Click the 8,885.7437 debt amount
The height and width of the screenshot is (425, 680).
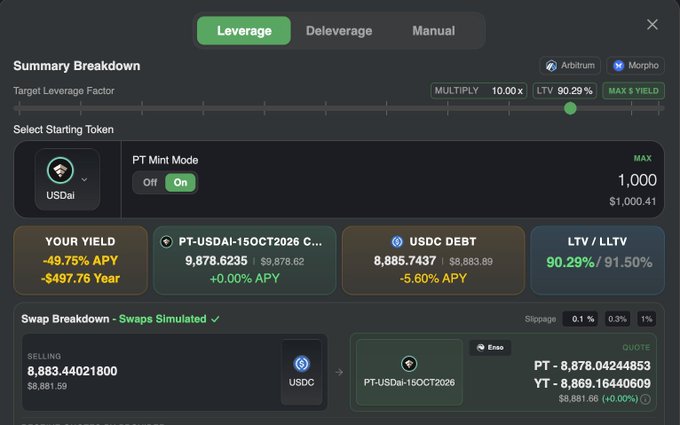coord(405,261)
